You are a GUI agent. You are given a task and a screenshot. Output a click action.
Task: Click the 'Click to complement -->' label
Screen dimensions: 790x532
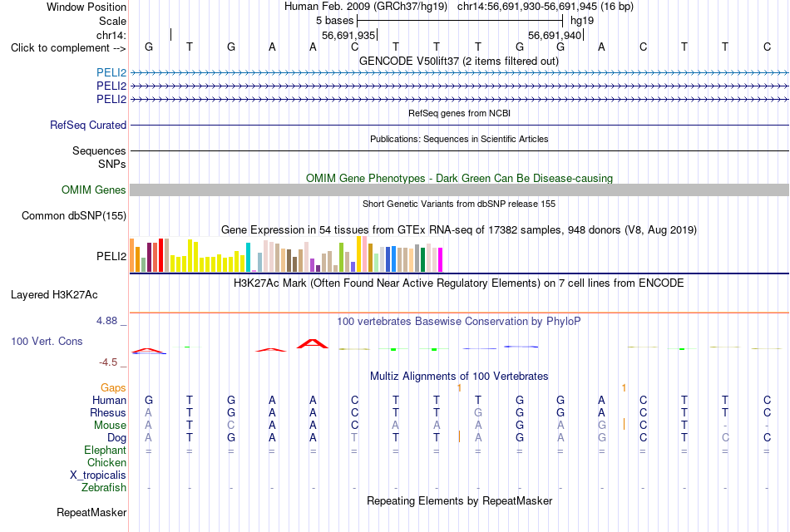pos(68,48)
